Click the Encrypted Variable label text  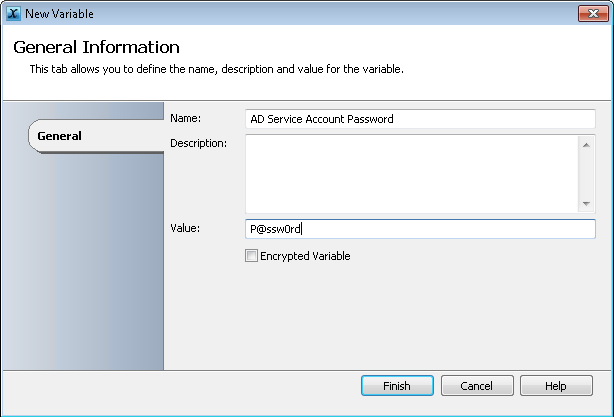305,256
